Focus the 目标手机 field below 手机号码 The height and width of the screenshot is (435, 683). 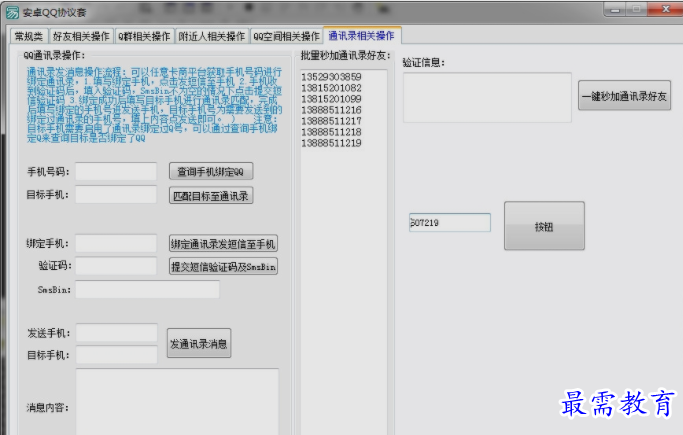pyautogui.click(x=116, y=194)
